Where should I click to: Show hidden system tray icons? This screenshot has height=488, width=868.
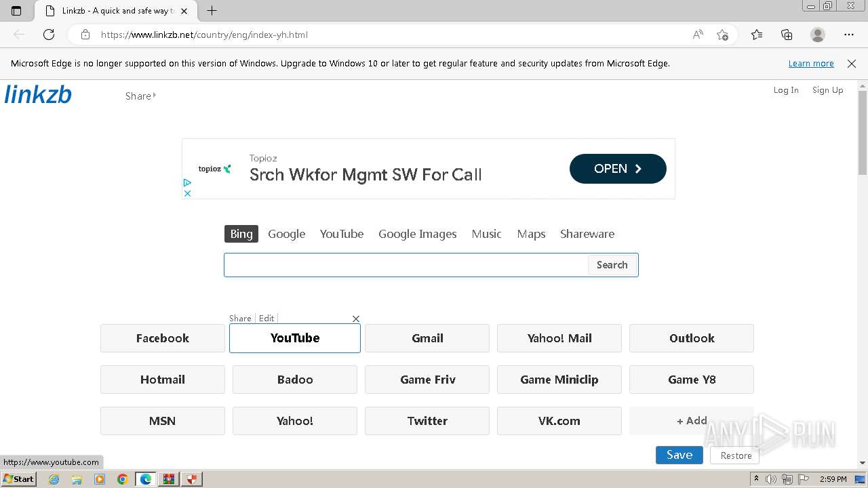pos(757,479)
